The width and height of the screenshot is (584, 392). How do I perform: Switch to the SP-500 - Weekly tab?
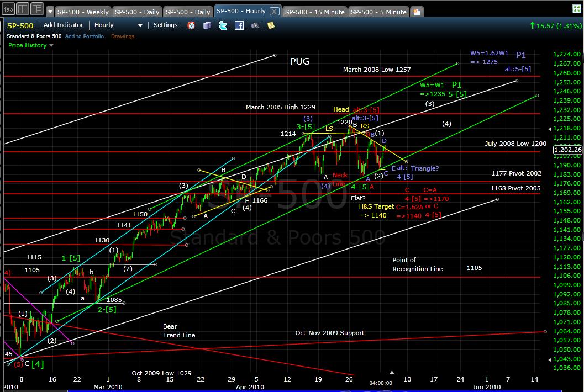(83, 12)
